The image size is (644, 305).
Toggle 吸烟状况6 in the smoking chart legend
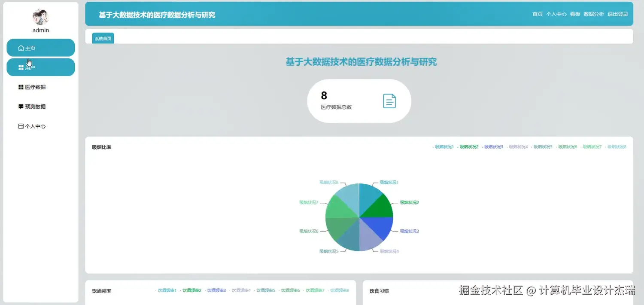[x=566, y=147]
